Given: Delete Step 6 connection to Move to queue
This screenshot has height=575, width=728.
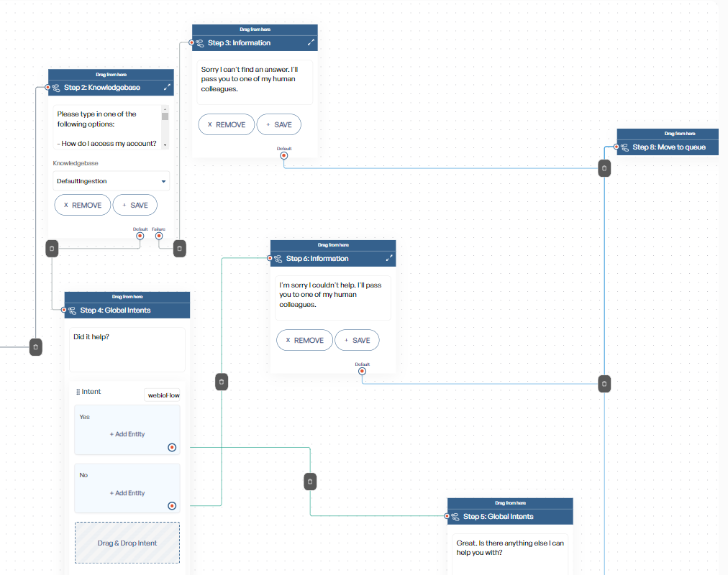Looking at the screenshot, I should (604, 384).
